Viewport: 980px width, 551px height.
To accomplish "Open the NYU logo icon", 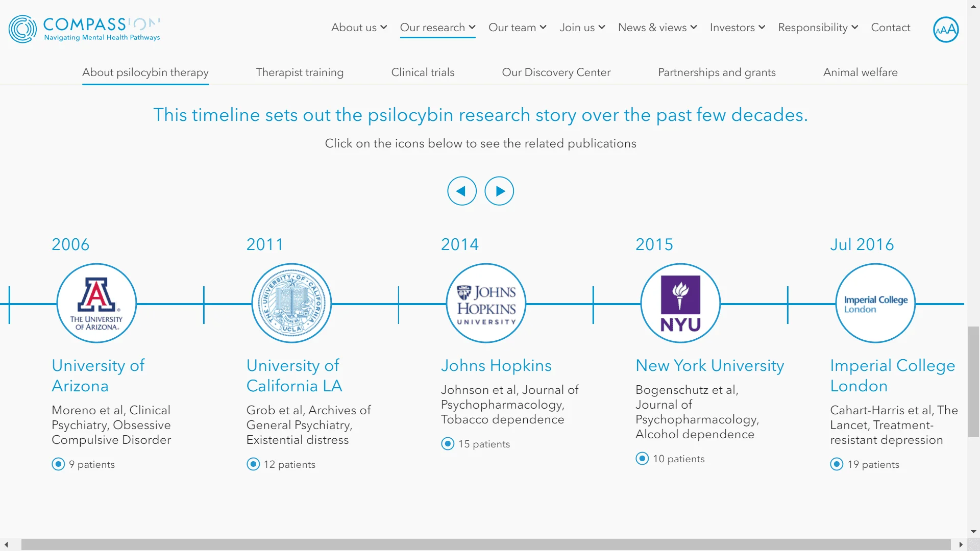I will click(x=680, y=303).
